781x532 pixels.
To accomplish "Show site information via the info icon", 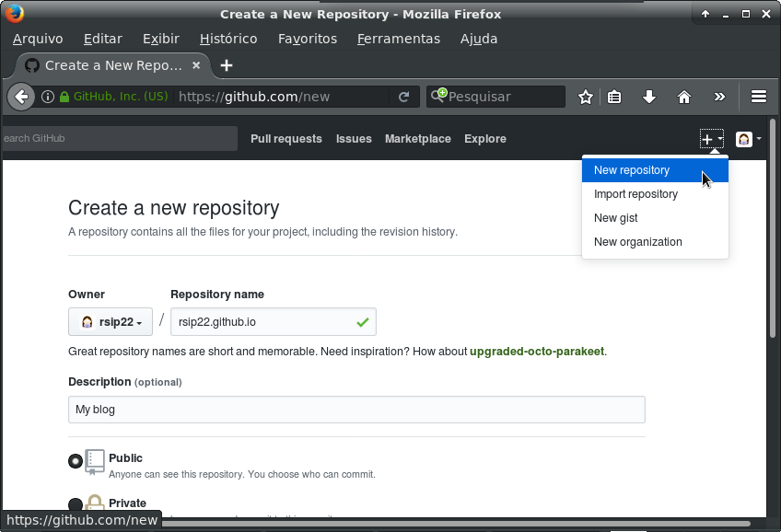I will point(48,97).
